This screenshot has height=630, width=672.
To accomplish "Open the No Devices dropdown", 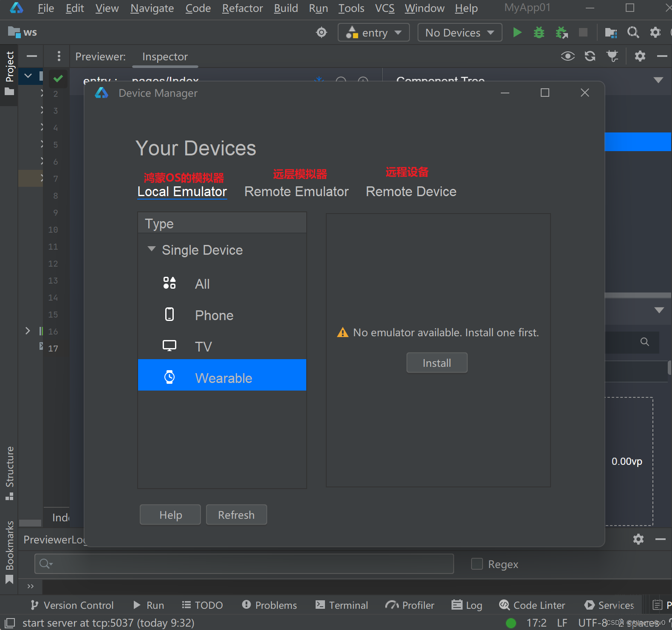I will [460, 33].
